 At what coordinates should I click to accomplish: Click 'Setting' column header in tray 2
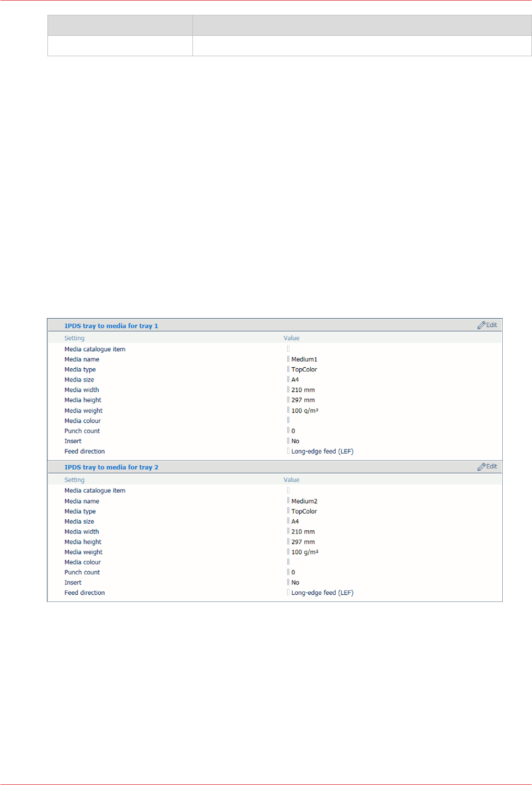tap(74, 480)
